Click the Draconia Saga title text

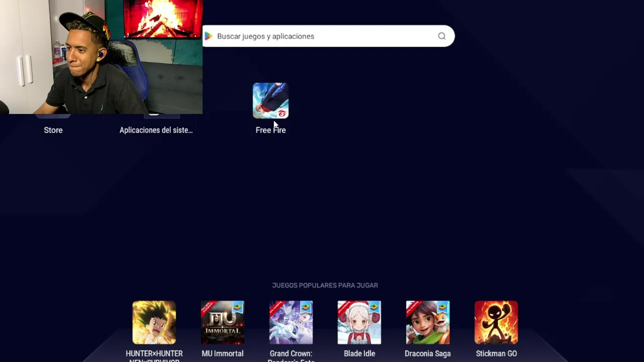point(428,353)
